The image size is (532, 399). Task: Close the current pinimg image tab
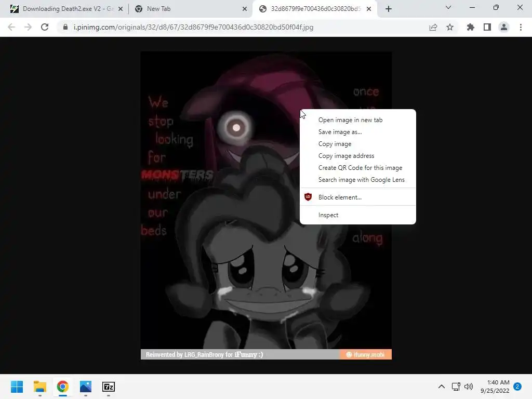point(369,9)
